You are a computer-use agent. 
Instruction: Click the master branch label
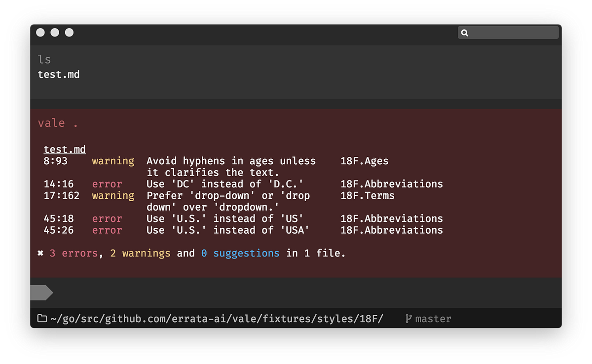pyautogui.click(x=432, y=318)
